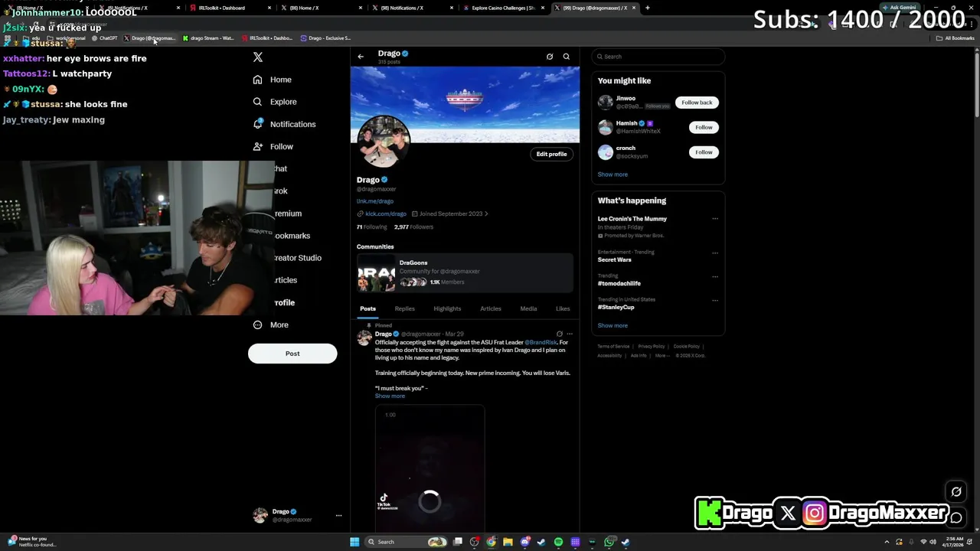Click the Grok floating button at bottom right

pyautogui.click(x=956, y=492)
